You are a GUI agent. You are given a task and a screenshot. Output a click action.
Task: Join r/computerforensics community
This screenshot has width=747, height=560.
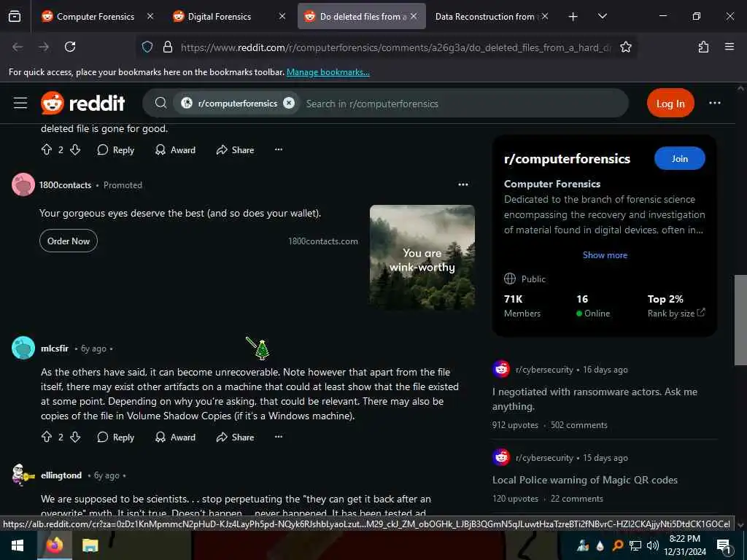[x=679, y=158]
